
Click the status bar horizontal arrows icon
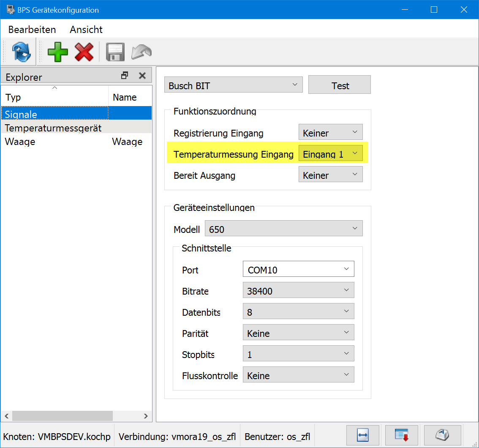click(x=363, y=434)
